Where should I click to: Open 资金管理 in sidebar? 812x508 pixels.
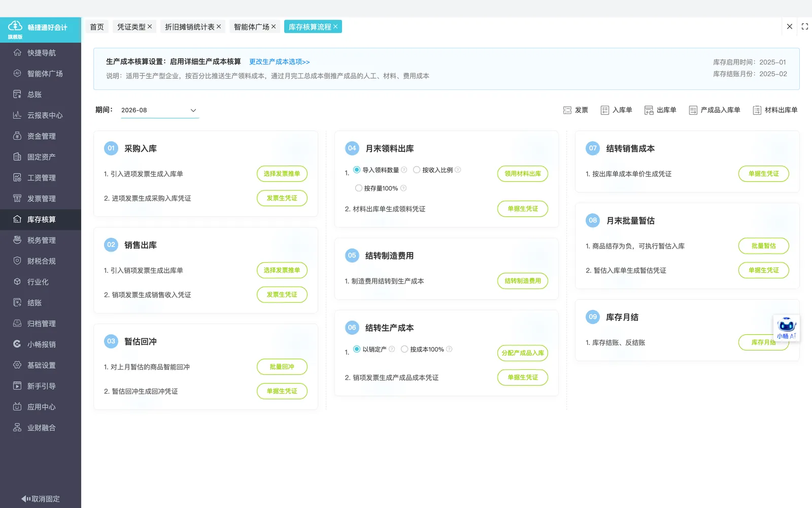41,136
